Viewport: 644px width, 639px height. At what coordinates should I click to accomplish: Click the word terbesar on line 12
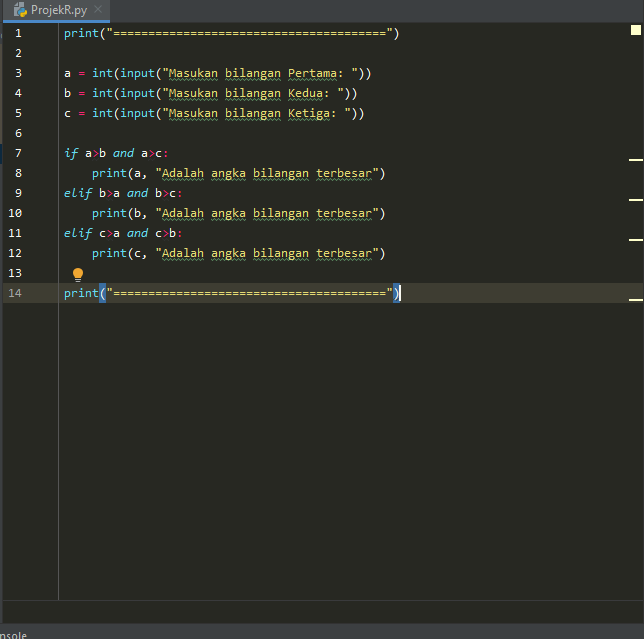344,253
